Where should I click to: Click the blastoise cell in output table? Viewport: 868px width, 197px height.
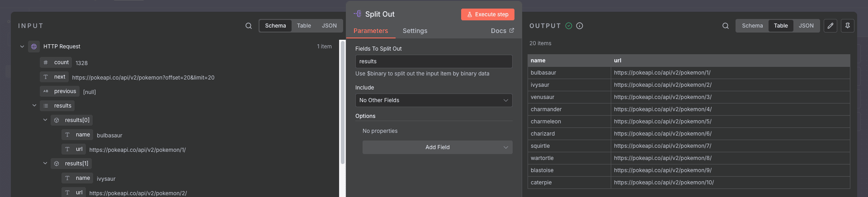point(569,170)
